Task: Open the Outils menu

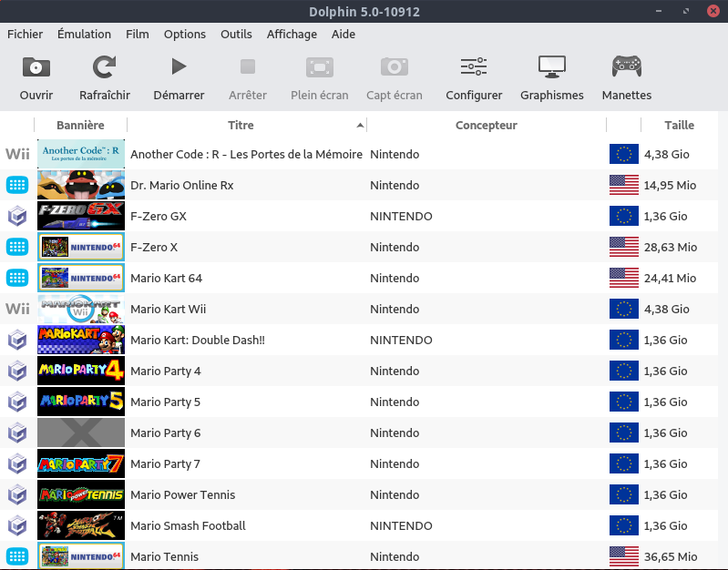Action: click(236, 35)
